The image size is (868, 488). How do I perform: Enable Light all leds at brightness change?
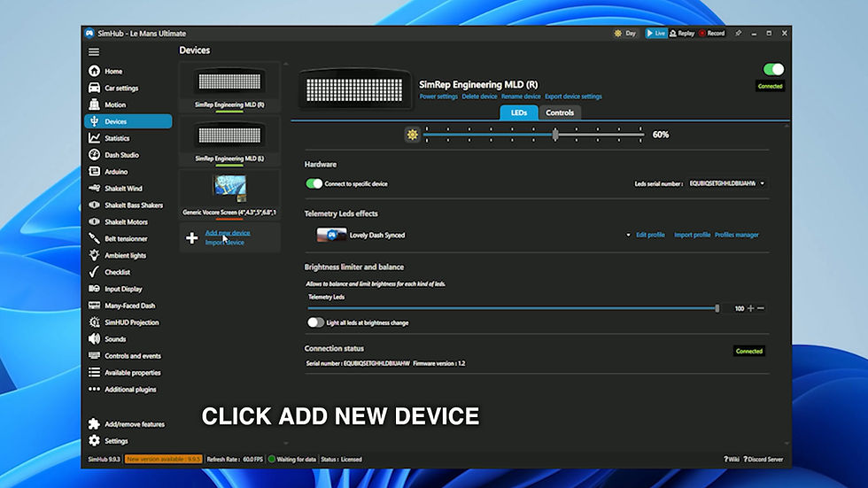tap(315, 322)
